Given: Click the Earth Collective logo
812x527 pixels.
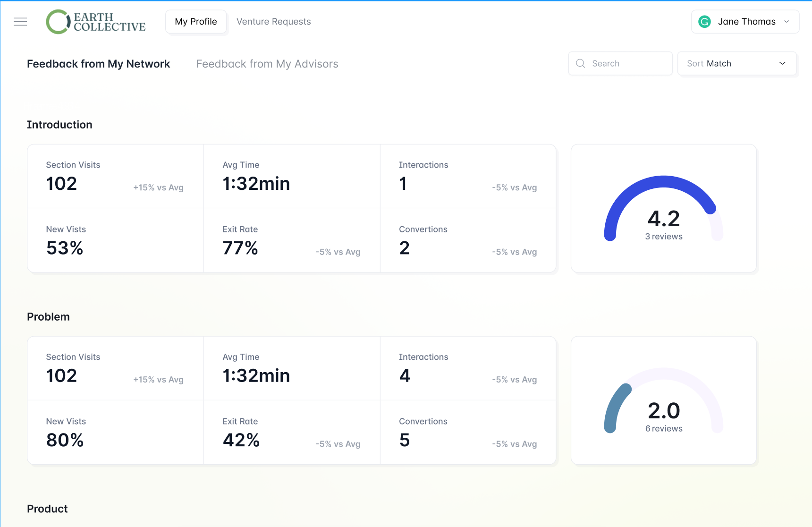Looking at the screenshot, I should [x=95, y=22].
